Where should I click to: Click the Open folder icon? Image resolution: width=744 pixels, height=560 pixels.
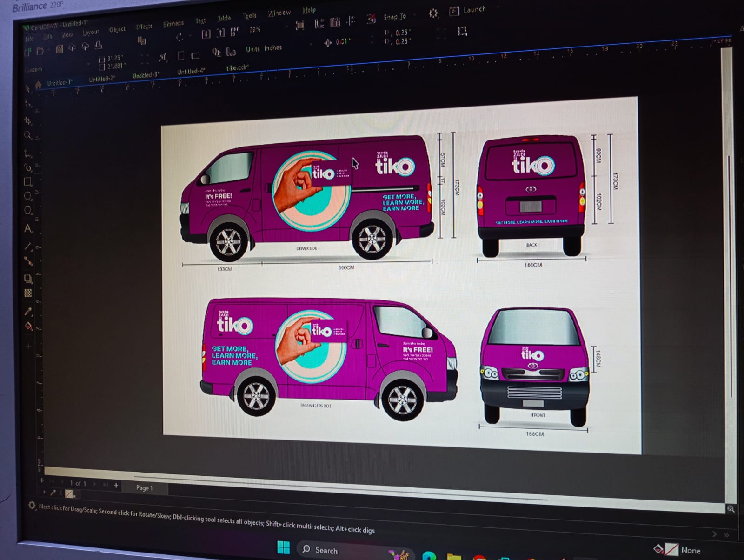coord(40,51)
